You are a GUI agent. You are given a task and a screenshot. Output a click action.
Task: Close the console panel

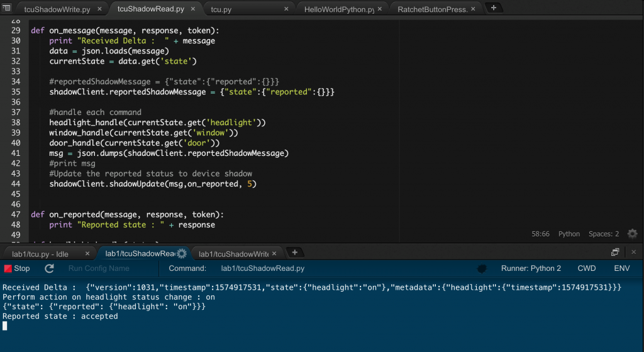click(x=633, y=252)
